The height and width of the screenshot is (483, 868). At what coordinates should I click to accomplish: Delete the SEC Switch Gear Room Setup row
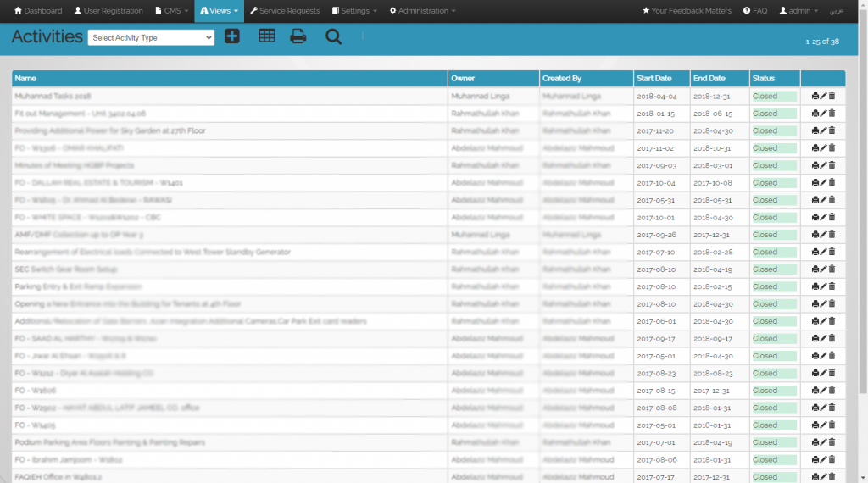coord(832,269)
